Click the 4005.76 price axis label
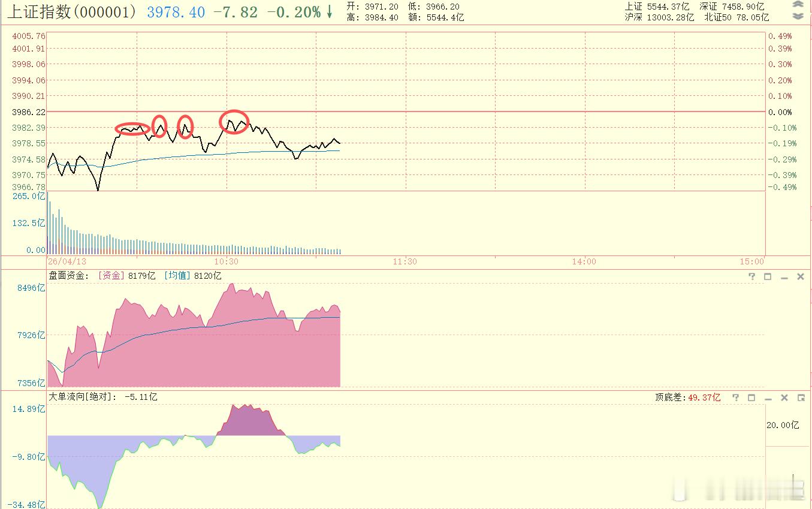Image resolution: width=812 pixels, height=509 pixels. (28, 36)
